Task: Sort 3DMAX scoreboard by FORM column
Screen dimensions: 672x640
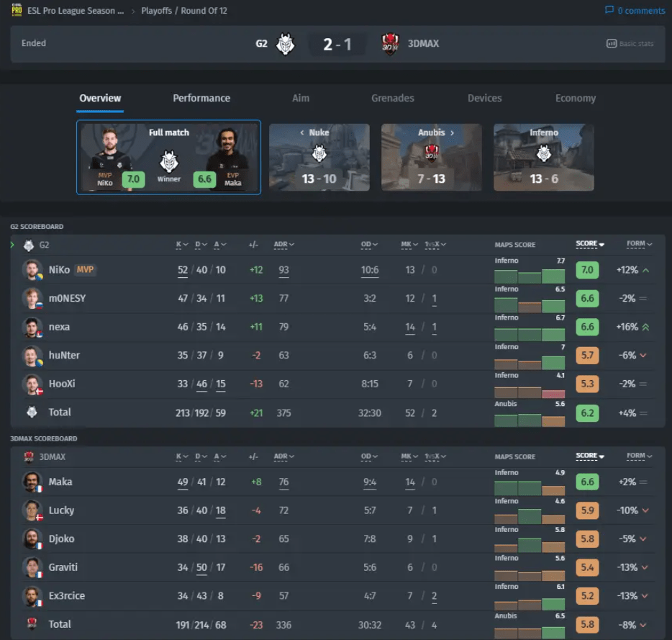Action: click(x=639, y=456)
